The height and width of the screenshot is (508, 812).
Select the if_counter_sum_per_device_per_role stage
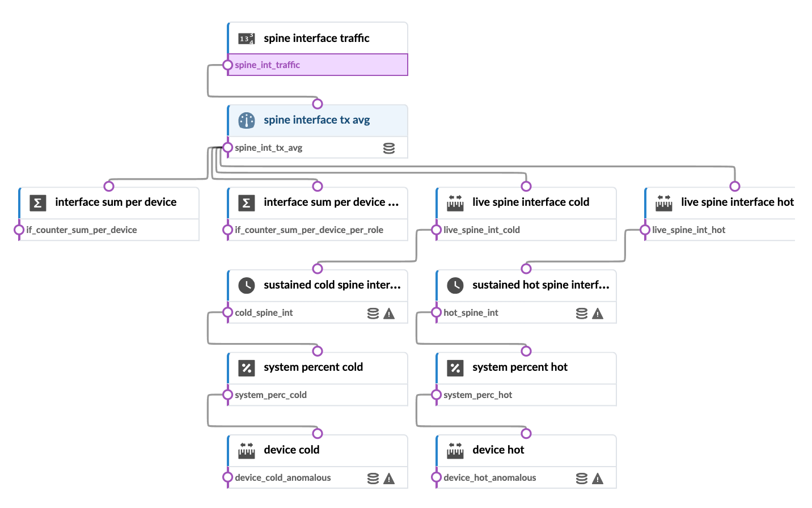pyautogui.click(x=309, y=230)
